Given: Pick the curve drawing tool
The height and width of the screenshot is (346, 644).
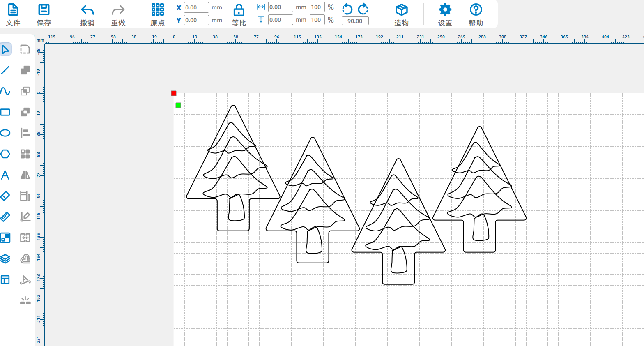Looking at the screenshot, I should click(5, 91).
